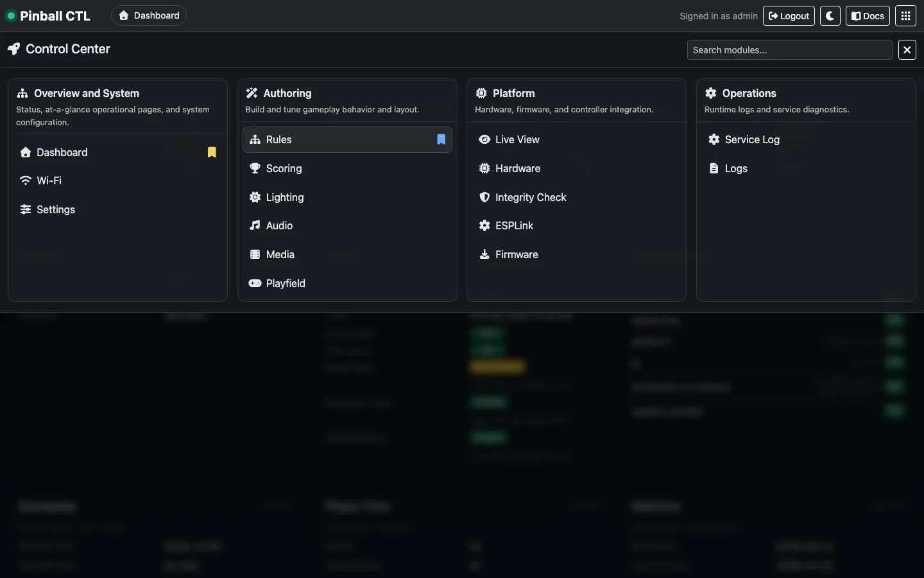Switch to Dashboard in the top bar
The height and width of the screenshot is (578, 924).
click(x=148, y=15)
